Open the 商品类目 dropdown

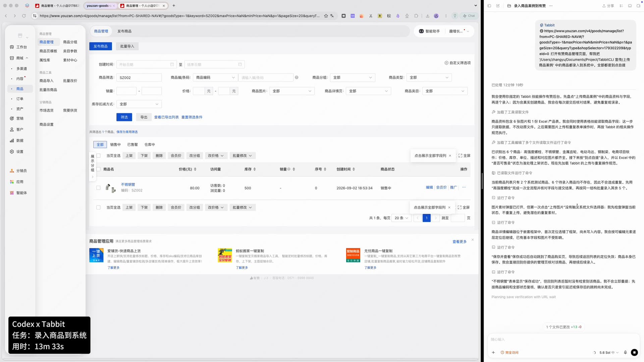[x=445, y=91]
